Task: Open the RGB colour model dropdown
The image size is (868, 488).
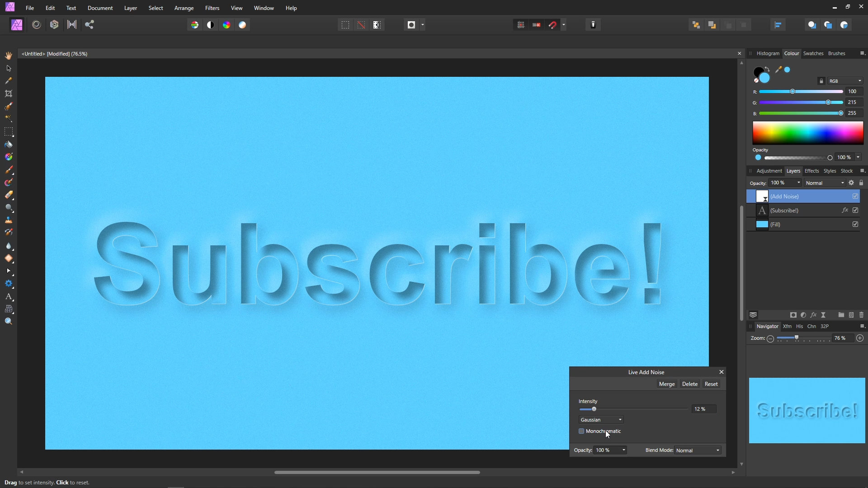Action: [x=845, y=81]
